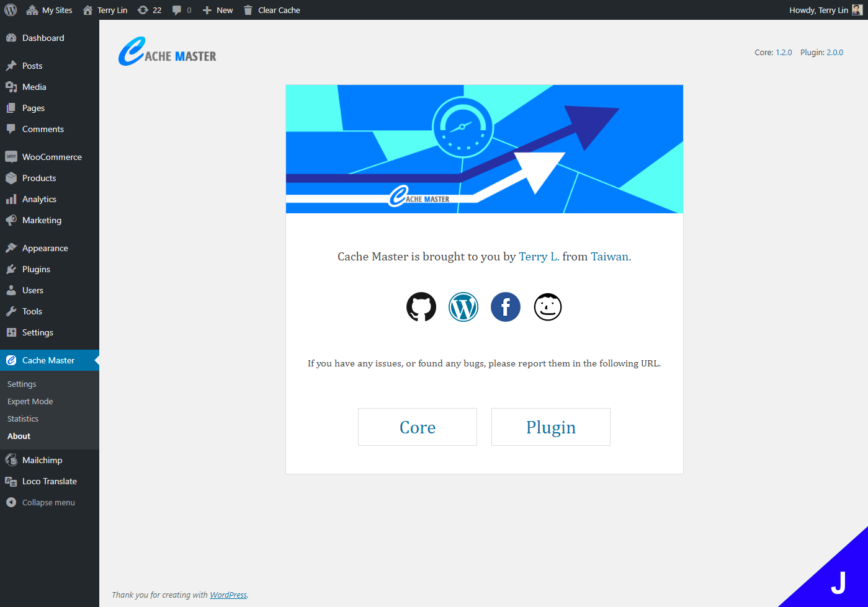Viewport: 868px width, 607px height.
Task: Click the 22 updates count
Action: (x=157, y=10)
